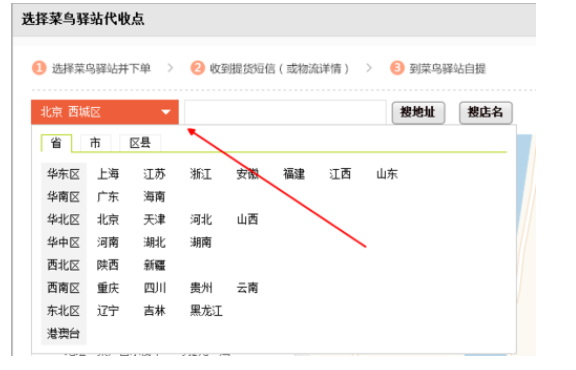Switch to the 区县 tab

(x=140, y=143)
